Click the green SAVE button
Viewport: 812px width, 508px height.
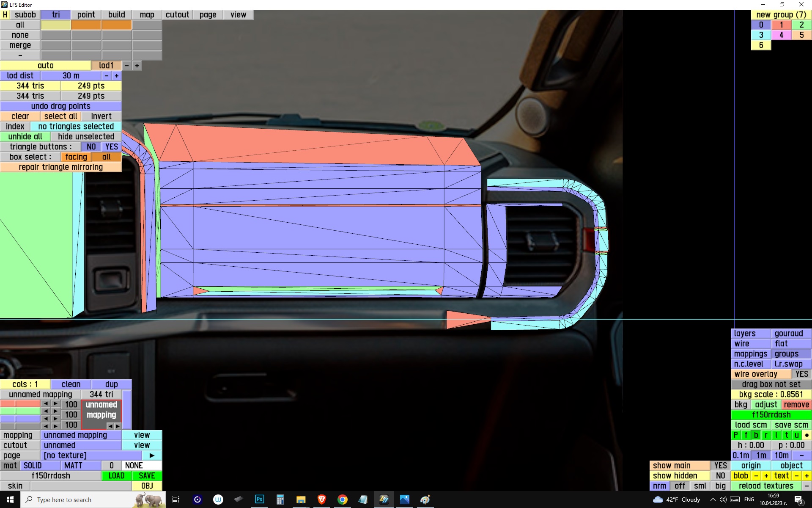click(x=147, y=476)
